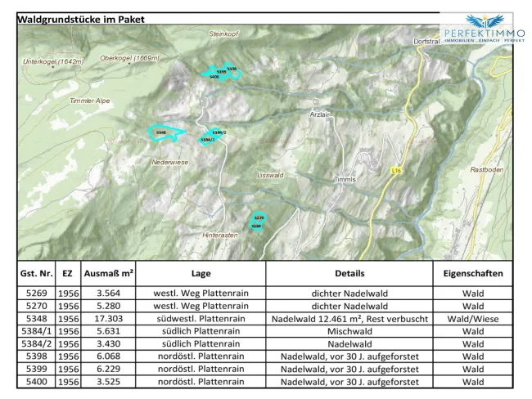Click the Unterkogel (1642m) peak label
This screenshot has width=532, height=399.
tap(53, 61)
